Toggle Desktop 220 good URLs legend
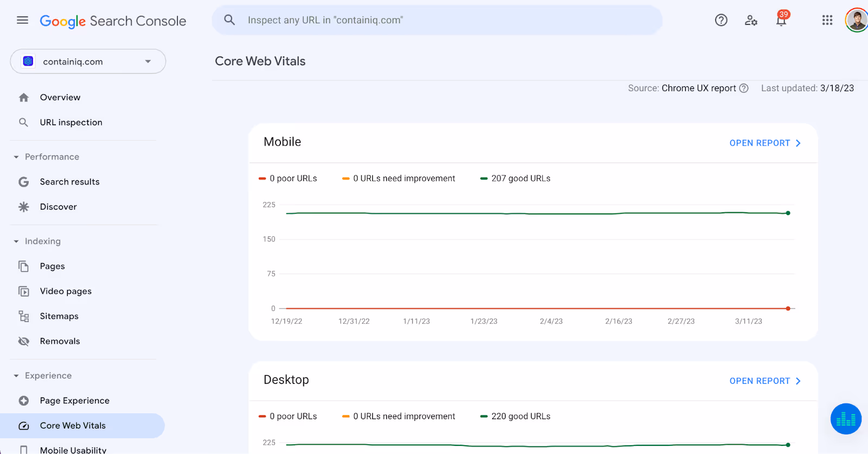868x454 pixels. 515,417
